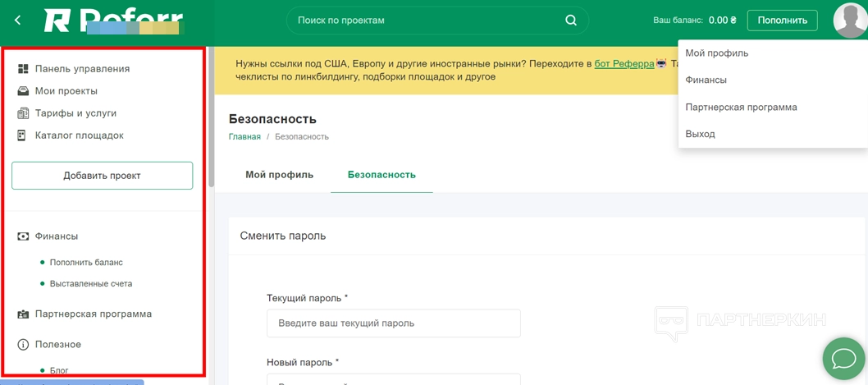Open the бот Реферра link in banner
The width and height of the screenshot is (868, 385).
(x=624, y=64)
